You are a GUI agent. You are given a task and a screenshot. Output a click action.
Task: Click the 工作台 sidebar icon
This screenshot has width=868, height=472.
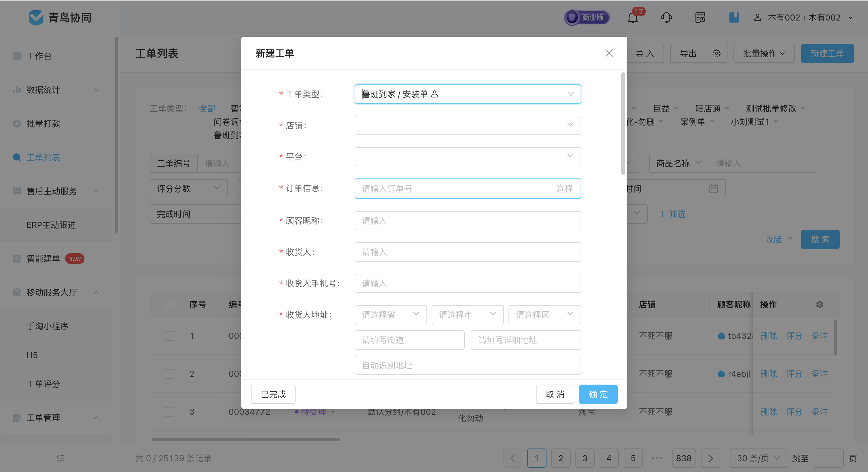(x=17, y=56)
